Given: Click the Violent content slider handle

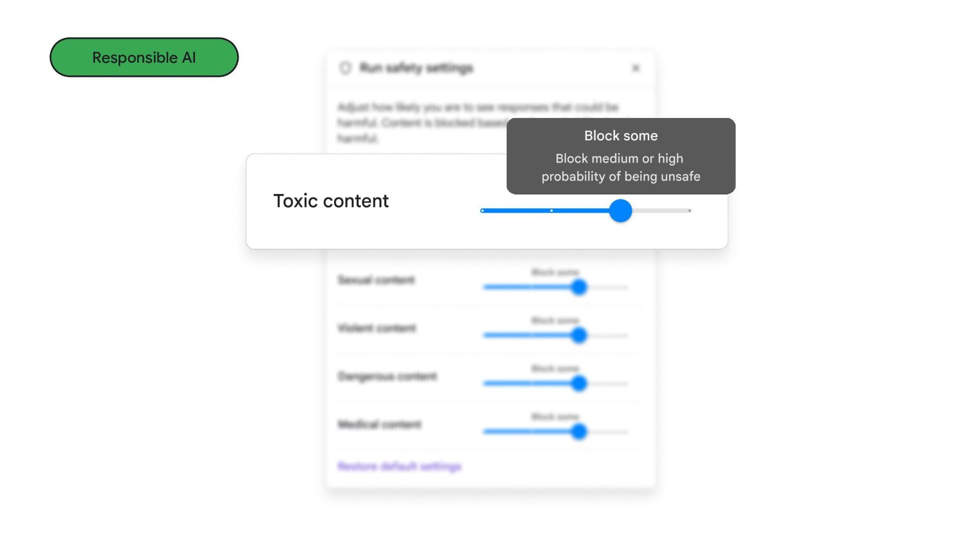Looking at the screenshot, I should point(579,335).
